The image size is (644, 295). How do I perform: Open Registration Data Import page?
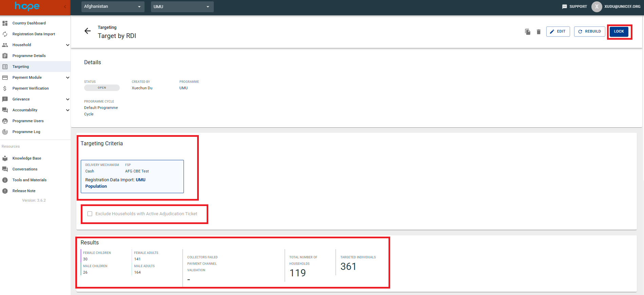click(x=34, y=34)
